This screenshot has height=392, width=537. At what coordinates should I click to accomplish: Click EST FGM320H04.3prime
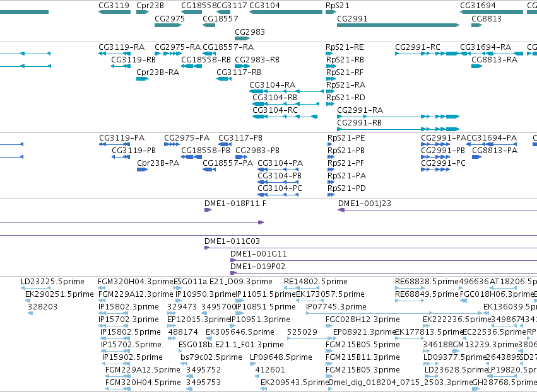coord(102,288)
